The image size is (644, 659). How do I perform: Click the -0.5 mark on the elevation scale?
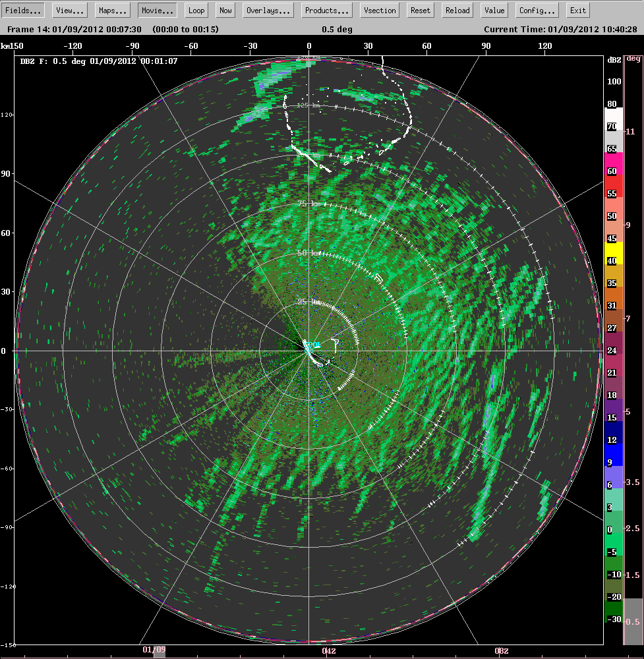click(631, 620)
